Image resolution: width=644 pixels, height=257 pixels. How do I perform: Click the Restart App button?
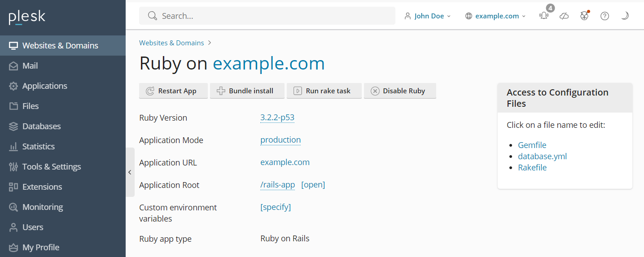click(x=173, y=91)
